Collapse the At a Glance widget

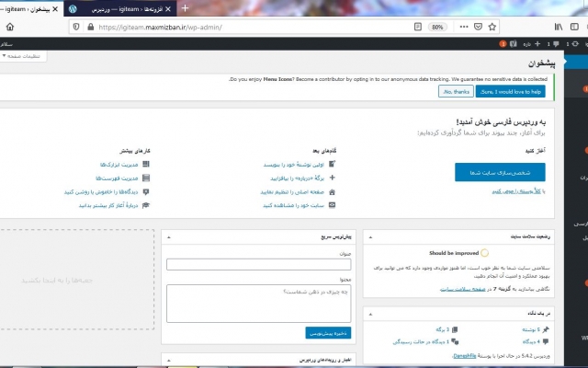(370, 314)
